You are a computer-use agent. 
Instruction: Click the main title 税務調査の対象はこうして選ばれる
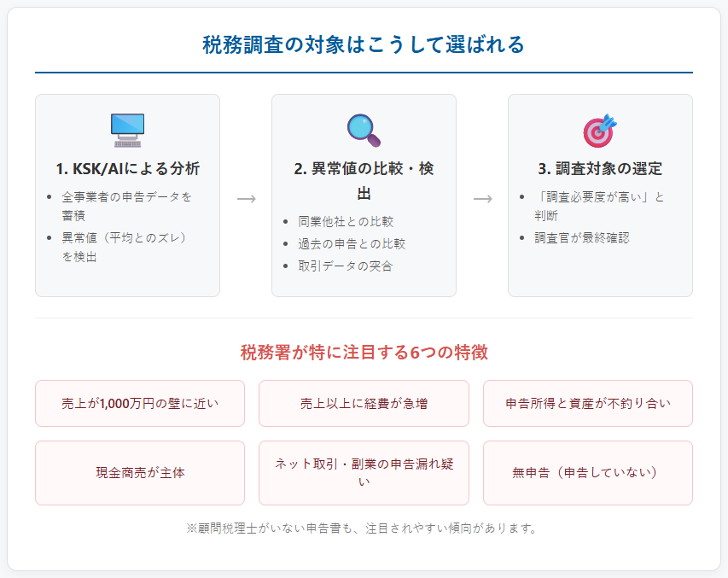[364, 44]
